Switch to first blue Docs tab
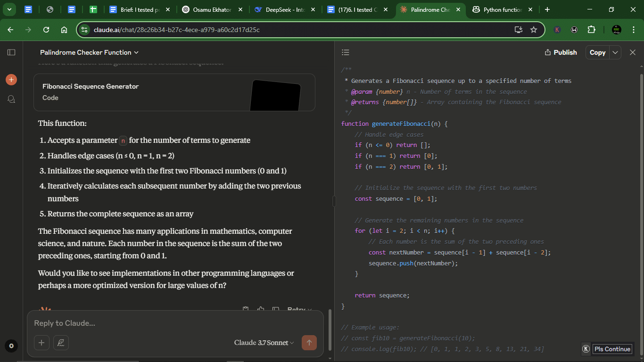 [28, 9]
